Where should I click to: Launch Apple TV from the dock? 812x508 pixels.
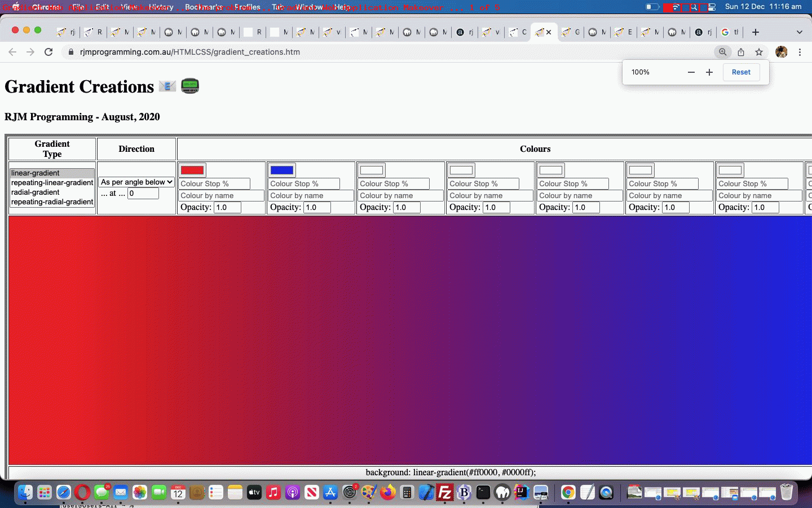254,493
